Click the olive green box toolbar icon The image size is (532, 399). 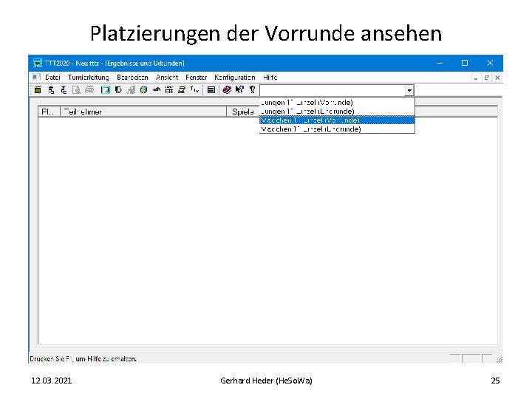pyautogui.click(x=38, y=90)
